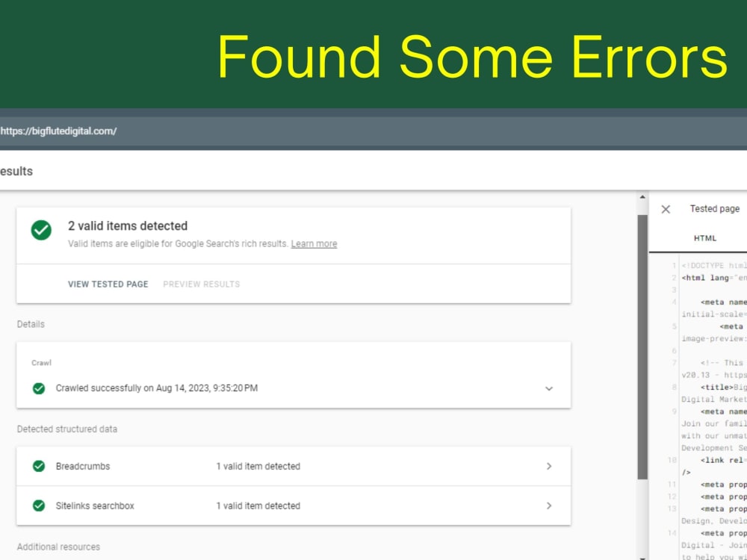Click the Learn more link

314,244
